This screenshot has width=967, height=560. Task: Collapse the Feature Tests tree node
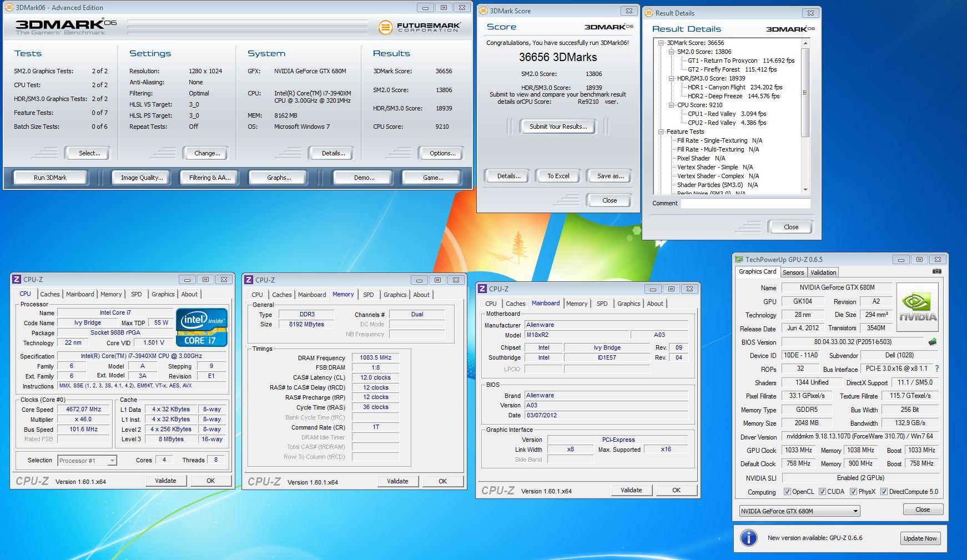[x=661, y=132]
